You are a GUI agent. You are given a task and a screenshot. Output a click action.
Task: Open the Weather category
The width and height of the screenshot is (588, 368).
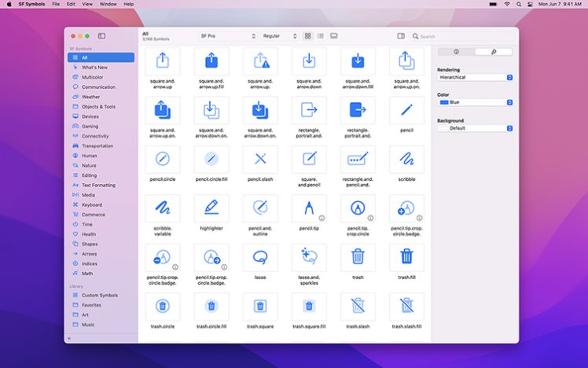point(91,97)
